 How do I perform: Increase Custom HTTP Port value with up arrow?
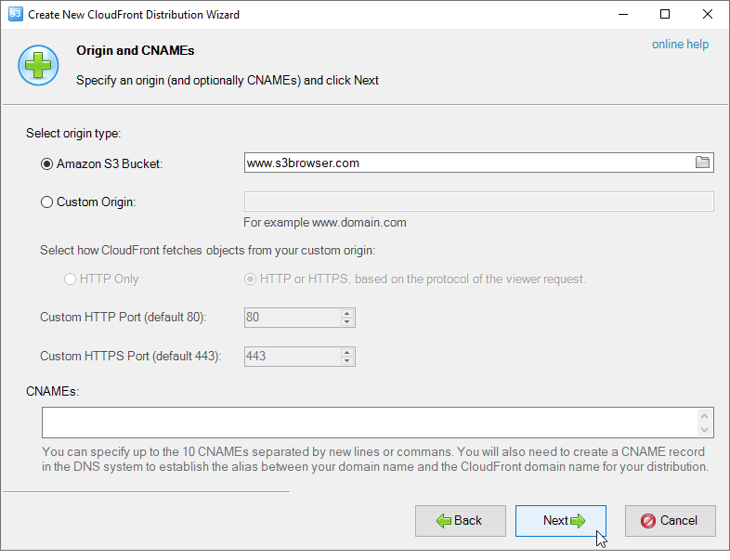(x=346, y=313)
